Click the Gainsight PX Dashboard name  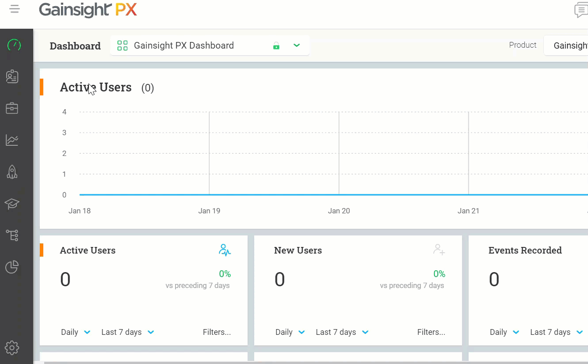[184, 45]
